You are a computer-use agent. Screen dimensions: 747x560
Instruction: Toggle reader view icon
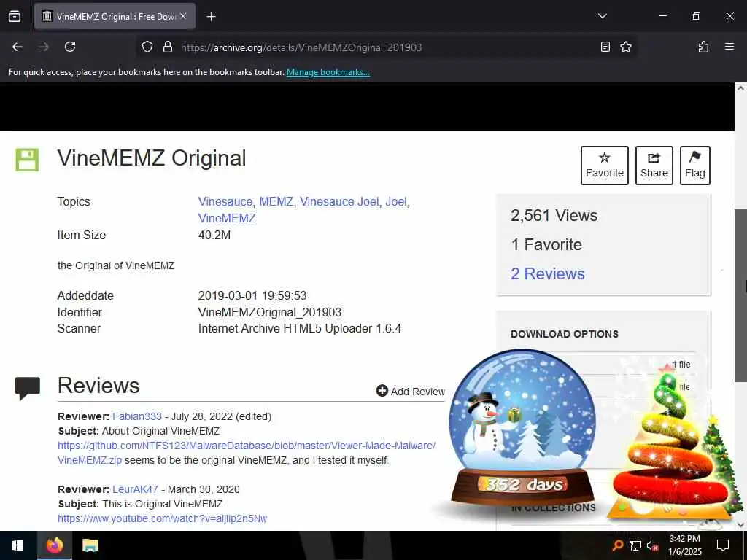(x=605, y=47)
